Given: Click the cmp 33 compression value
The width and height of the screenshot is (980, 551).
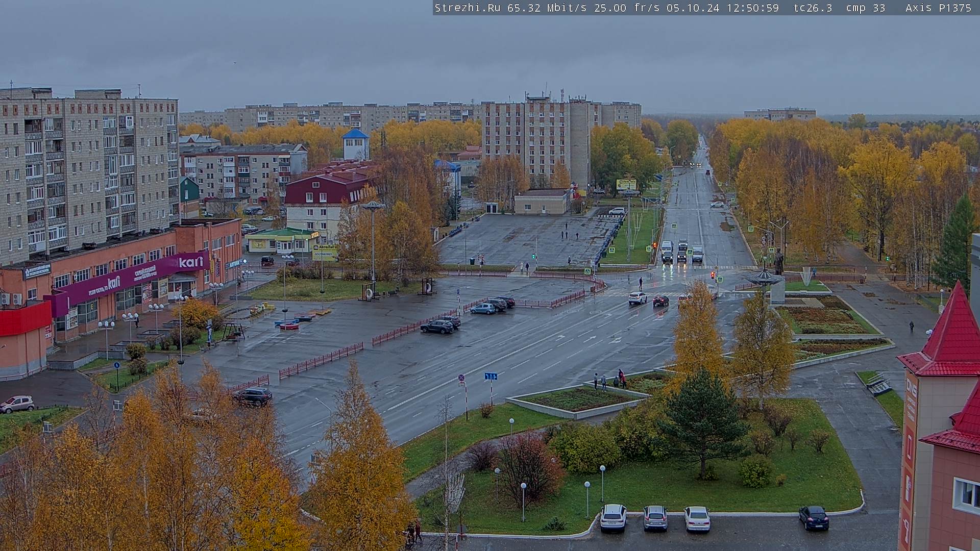Looking at the screenshot, I should [x=866, y=8].
